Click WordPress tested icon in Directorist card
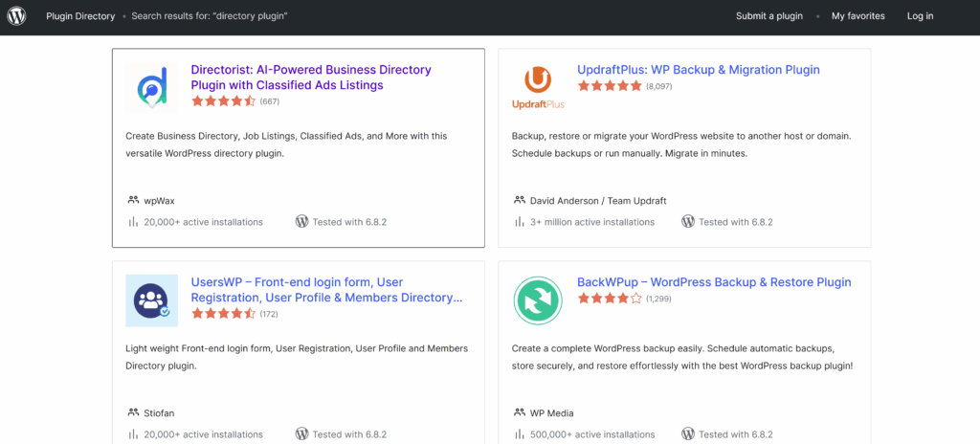 point(301,221)
